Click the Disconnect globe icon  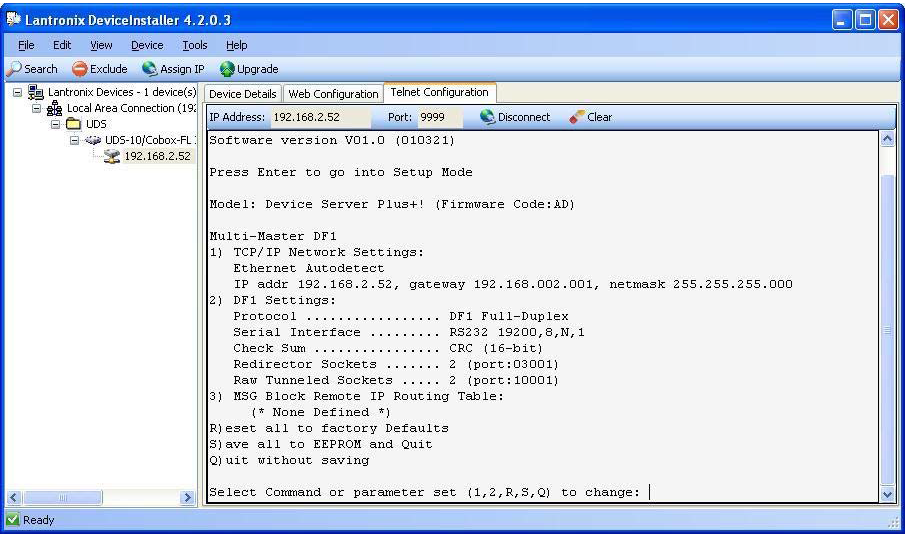tap(487, 117)
